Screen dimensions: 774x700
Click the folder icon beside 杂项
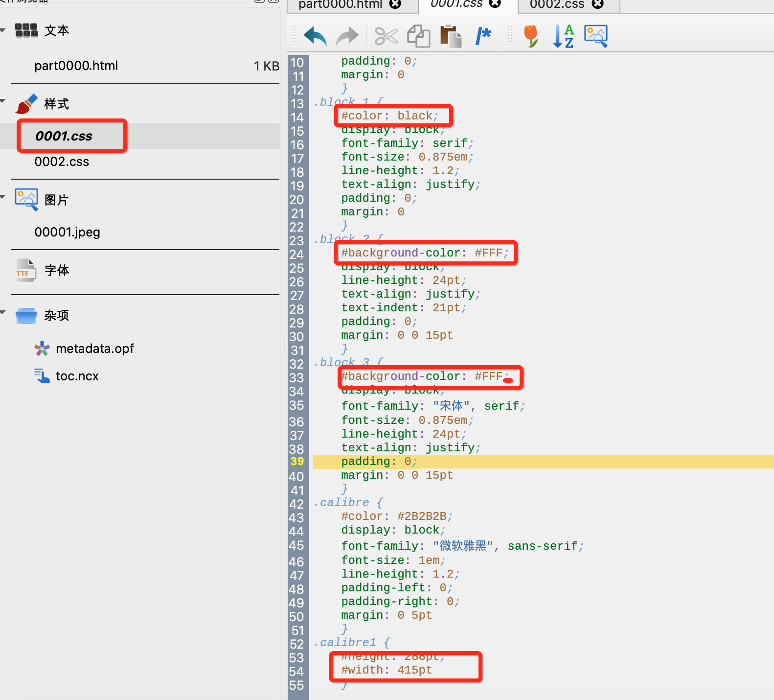(26, 315)
